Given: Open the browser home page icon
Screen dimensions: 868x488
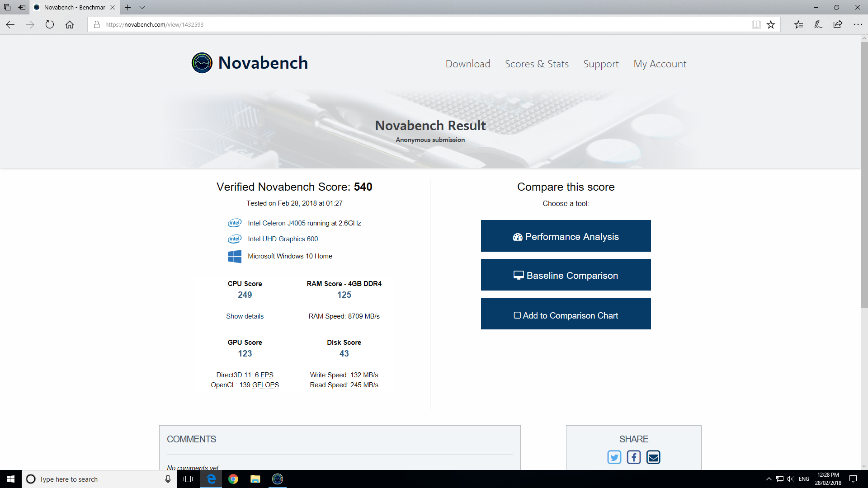Looking at the screenshot, I should coord(70,24).
